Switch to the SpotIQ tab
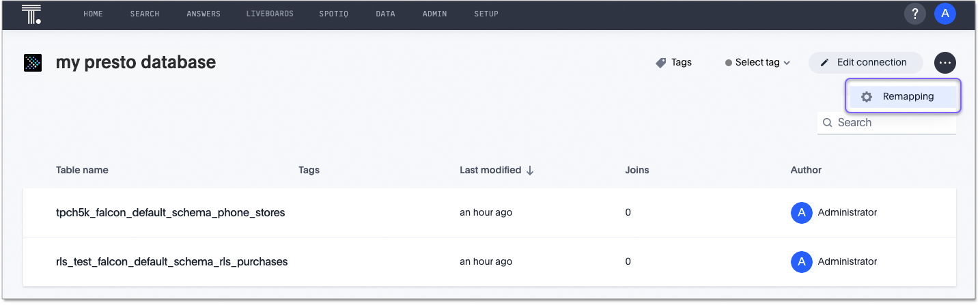 point(333,14)
